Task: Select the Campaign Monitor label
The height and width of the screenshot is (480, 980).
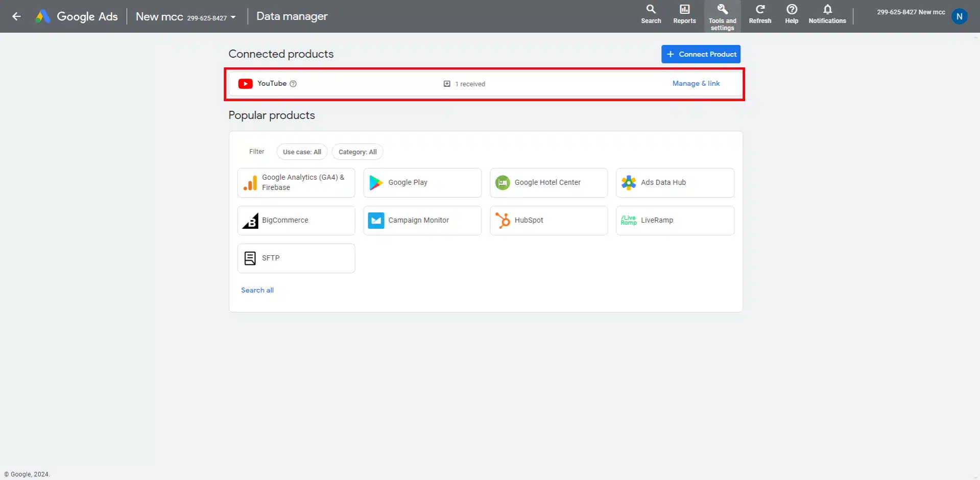Action: click(x=419, y=220)
